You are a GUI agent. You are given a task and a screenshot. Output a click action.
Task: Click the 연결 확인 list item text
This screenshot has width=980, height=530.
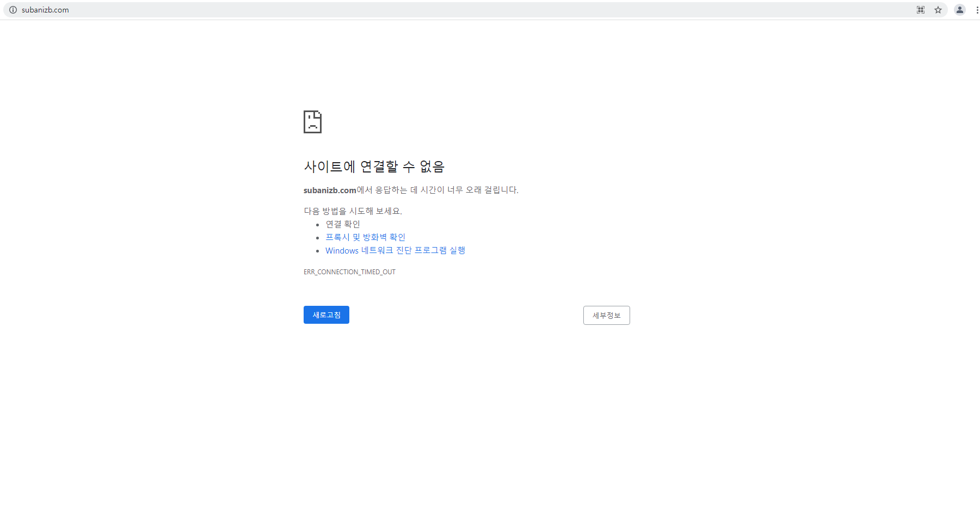pos(343,224)
